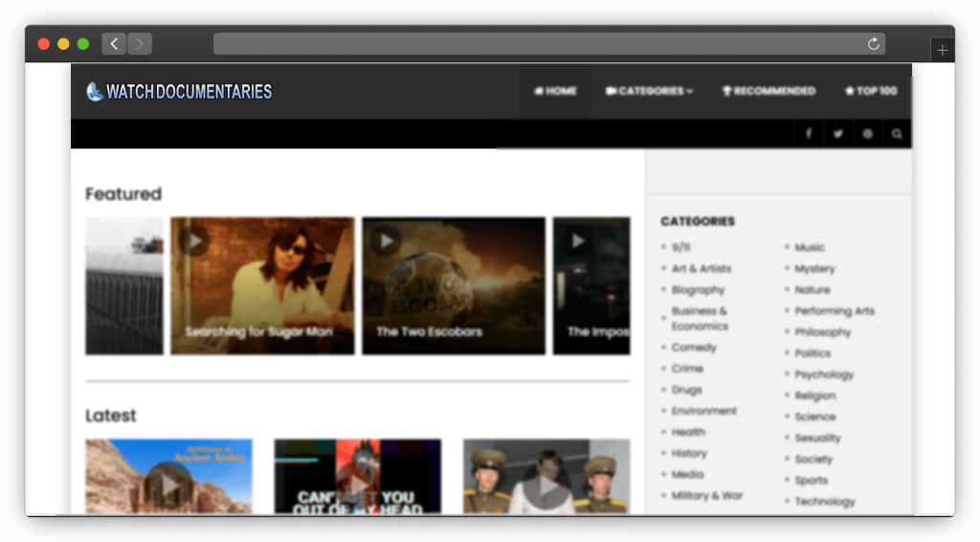Open the Ancient Arabia documentary thumbnail
Viewport: 980px width, 542px height.
point(168,477)
